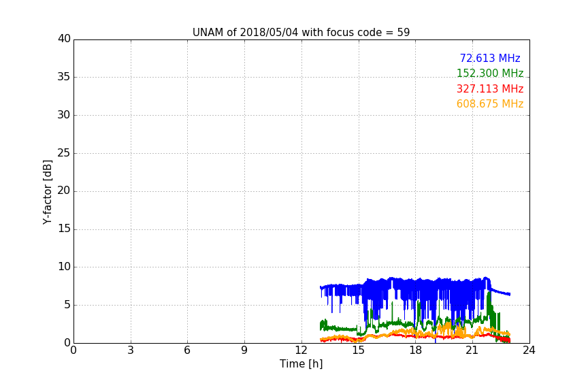588x392 pixels.
Task: Click the x-axis tick label 6
Action: coord(187,350)
